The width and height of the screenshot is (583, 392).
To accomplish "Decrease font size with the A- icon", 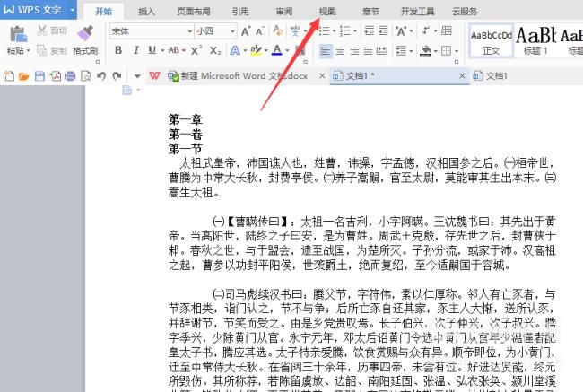I will pyautogui.click(x=260, y=30).
